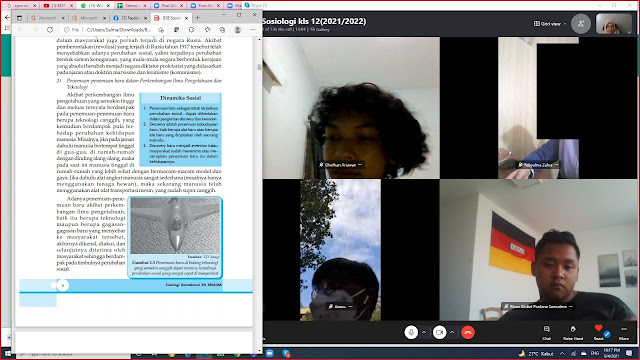This screenshot has height=360, width=640.
Task: Open the Edge Collections icon
Action: click(222, 30)
